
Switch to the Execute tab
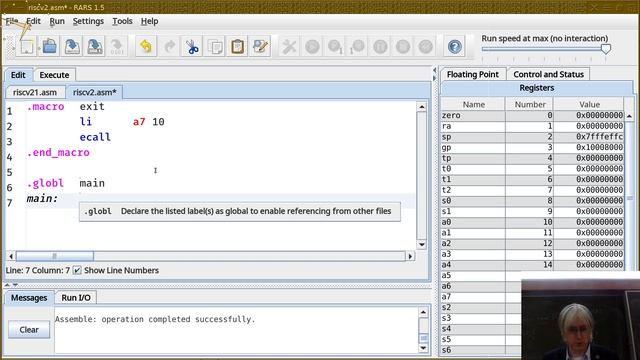54,75
